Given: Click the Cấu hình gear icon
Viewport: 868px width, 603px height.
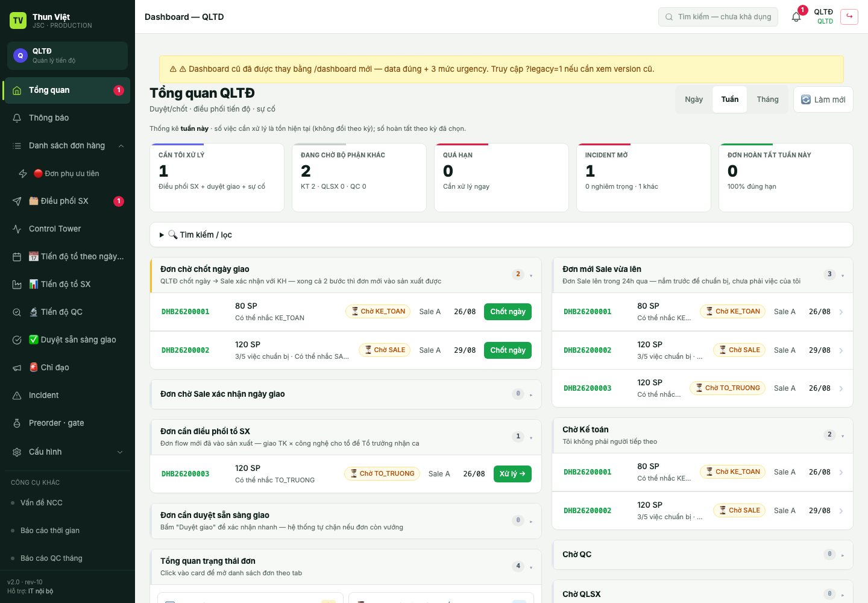Looking at the screenshot, I should (17, 452).
